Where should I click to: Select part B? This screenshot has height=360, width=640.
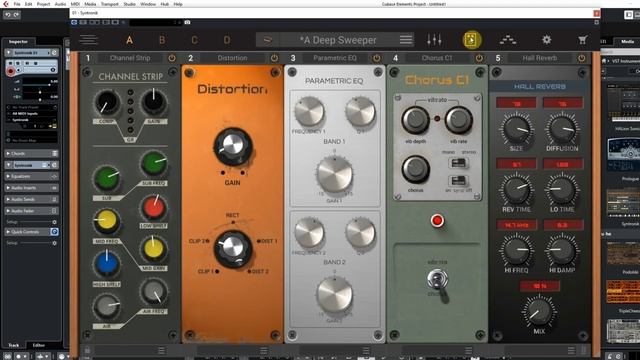click(162, 40)
